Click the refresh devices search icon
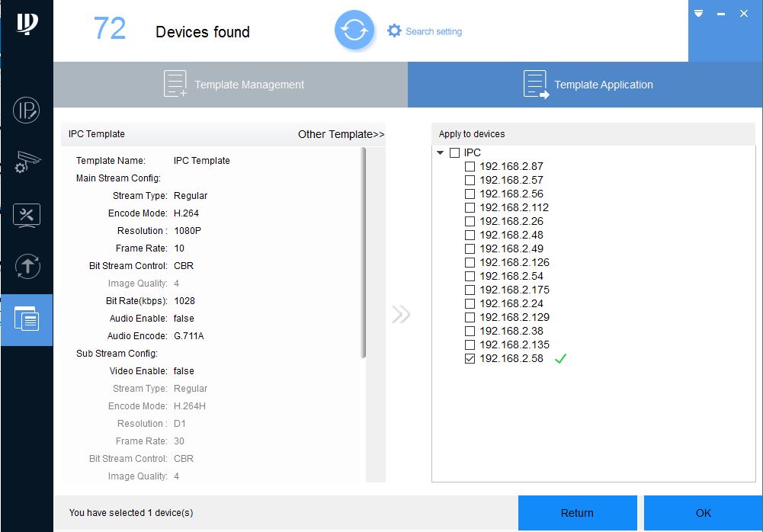Screen dimensions: 763x532 point(354,31)
